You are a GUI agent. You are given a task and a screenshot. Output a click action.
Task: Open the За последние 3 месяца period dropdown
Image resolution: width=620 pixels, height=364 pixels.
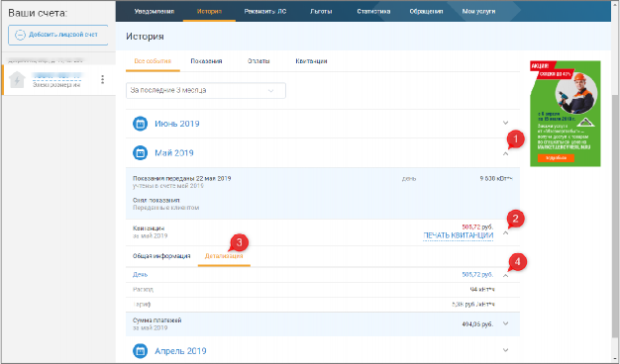(206, 90)
